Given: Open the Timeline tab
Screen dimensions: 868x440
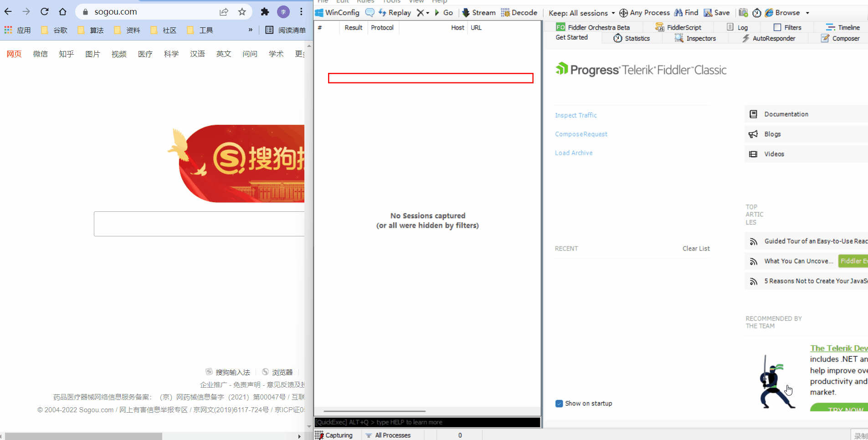Looking at the screenshot, I should pyautogui.click(x=843, y=27).
